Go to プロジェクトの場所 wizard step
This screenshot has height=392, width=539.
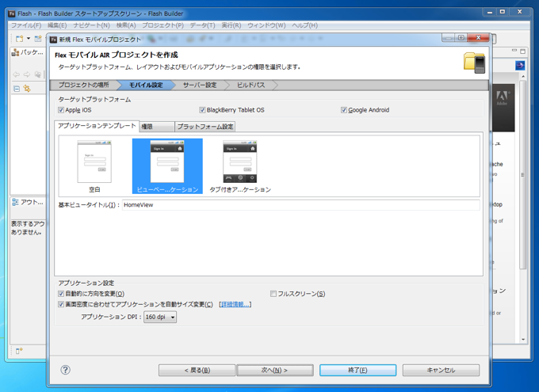[x=83, y=85]
